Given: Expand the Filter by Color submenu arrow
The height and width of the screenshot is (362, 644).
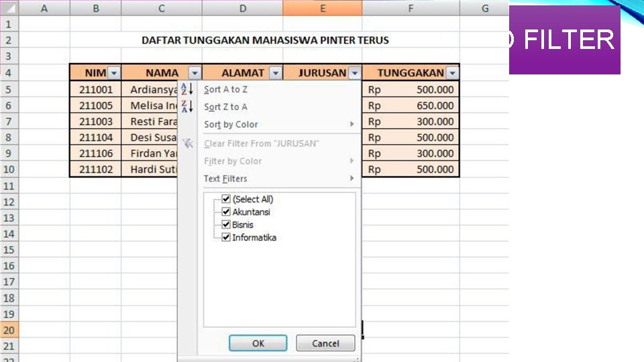Looking at the screenshot, I should pyautogui.click(x=352, y=160).
